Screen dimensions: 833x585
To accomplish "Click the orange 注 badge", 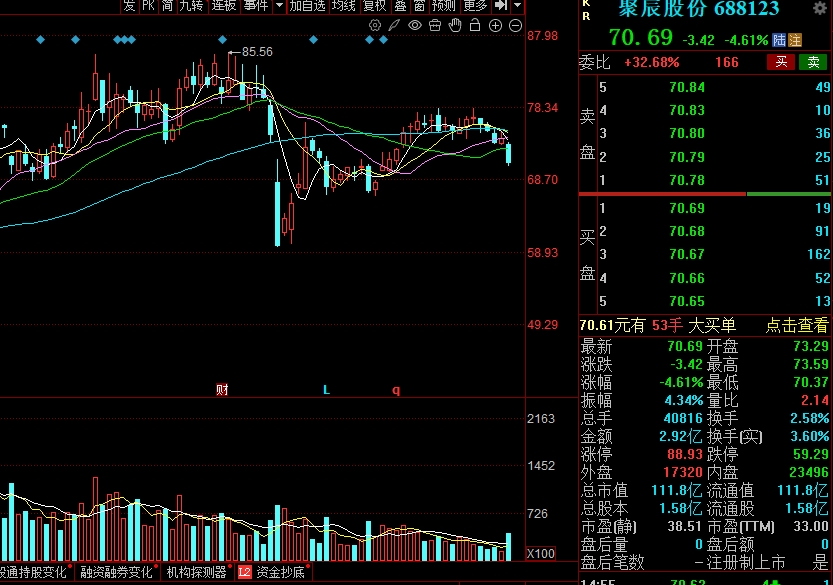I will [x=795, y=40].
